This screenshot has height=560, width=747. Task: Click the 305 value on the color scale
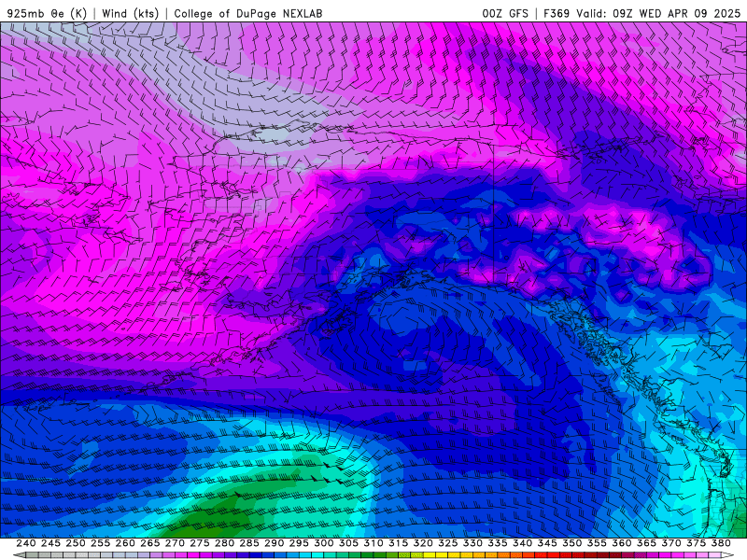[x=348, y=543]
